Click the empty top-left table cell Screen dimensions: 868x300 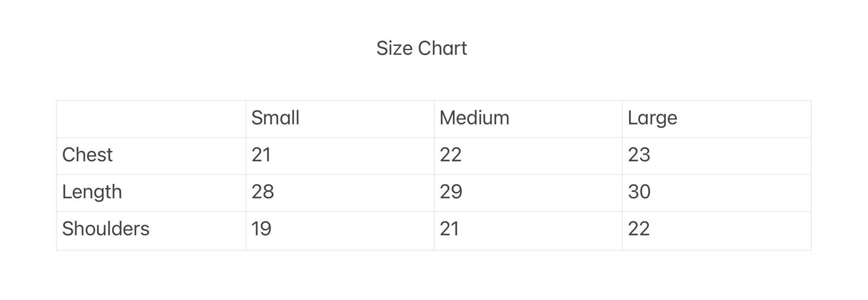point(151,119)
